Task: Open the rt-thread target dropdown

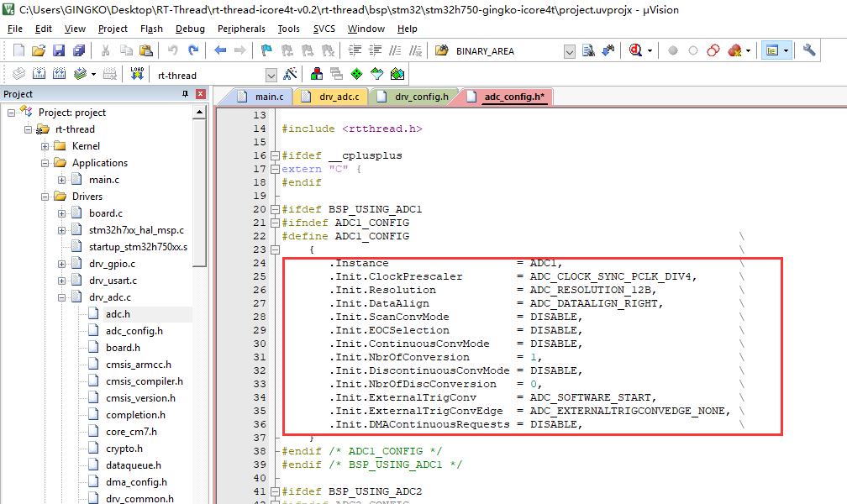Action: pos(271,75)
